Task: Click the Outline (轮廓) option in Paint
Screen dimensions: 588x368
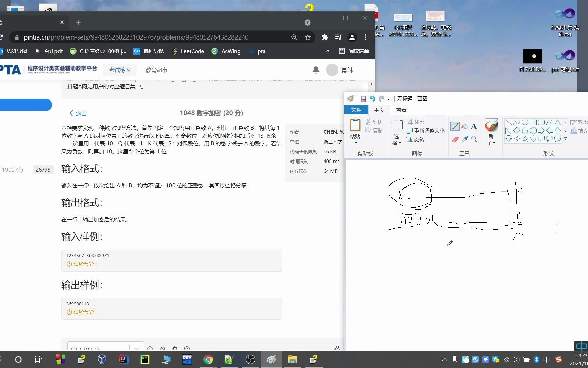Action: 579,122
